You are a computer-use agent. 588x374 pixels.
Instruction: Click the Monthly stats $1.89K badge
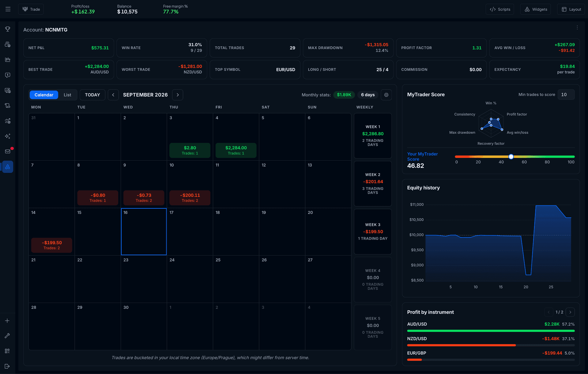[x=344, y=95]
